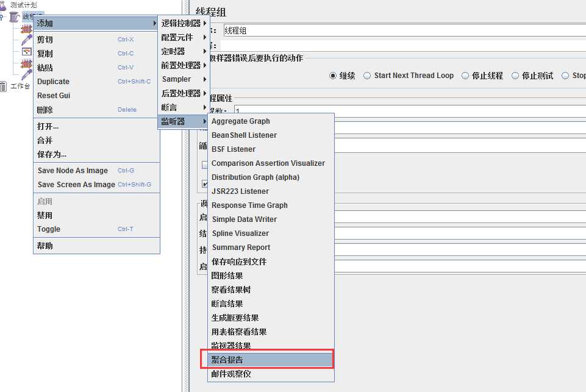
Task: Open the 逻辑控制器 submenu
Action: pos(184,23)
